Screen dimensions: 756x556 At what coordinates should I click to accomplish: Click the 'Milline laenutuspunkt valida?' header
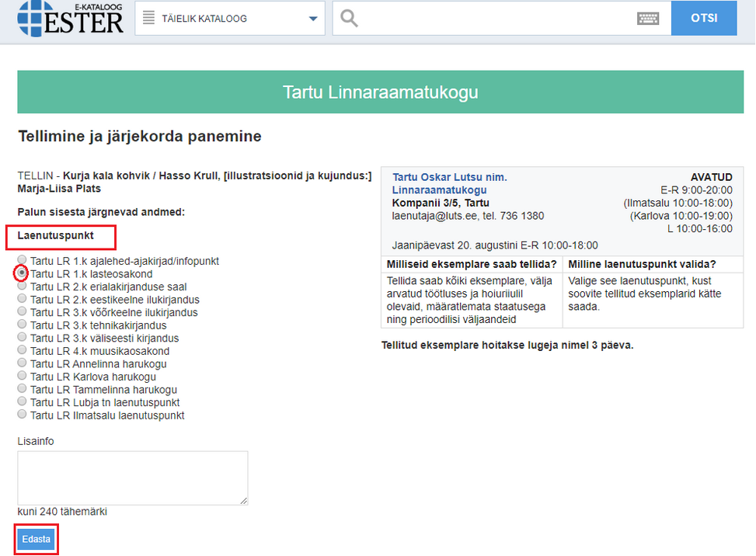(x=642, y=264)
